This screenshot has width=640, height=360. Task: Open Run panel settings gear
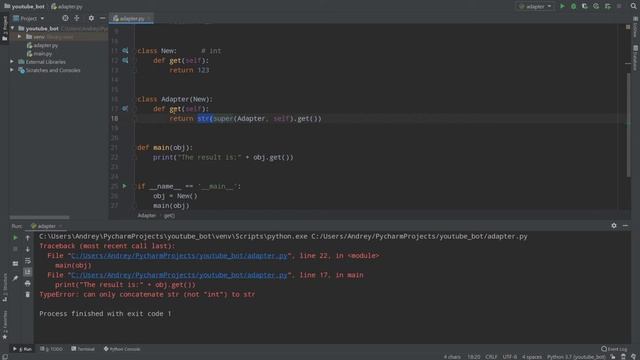tap(614, 226)
